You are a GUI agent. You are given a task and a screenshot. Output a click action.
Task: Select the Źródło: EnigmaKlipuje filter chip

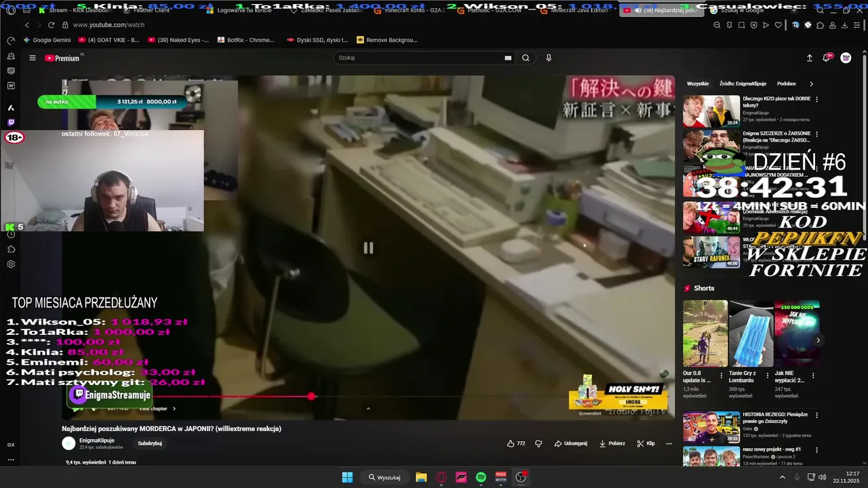[x=743, y=84]
